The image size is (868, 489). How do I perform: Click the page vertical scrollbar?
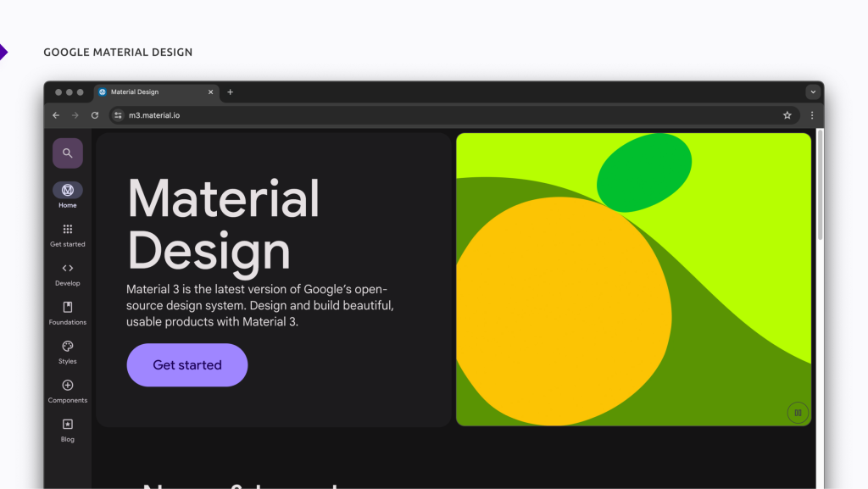tap(820, 185)
